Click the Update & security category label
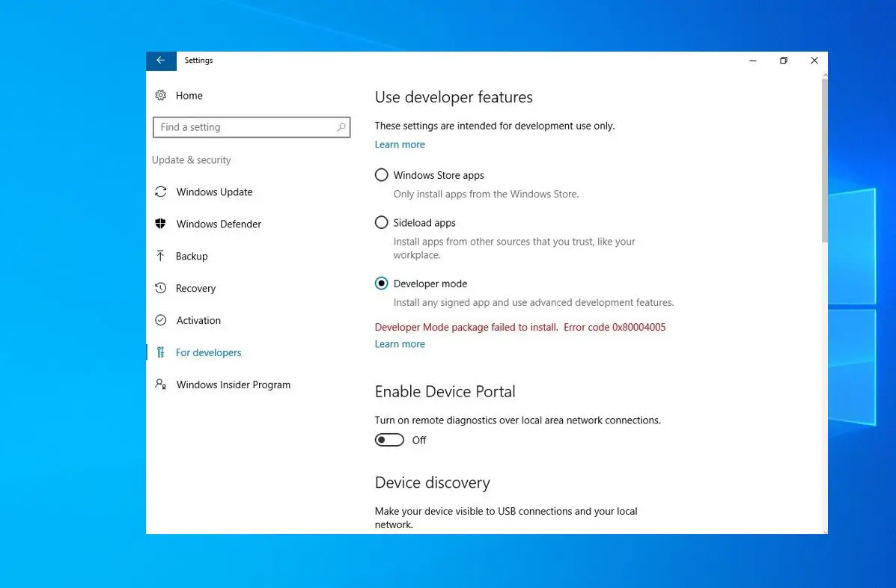896x588 pixels. point(192,160)
